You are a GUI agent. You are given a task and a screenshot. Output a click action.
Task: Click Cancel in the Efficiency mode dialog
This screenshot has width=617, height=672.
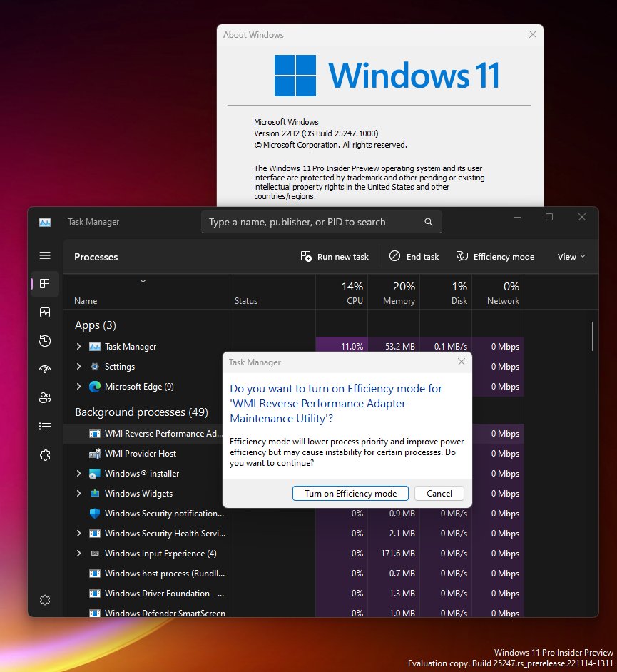coord(439,493)
